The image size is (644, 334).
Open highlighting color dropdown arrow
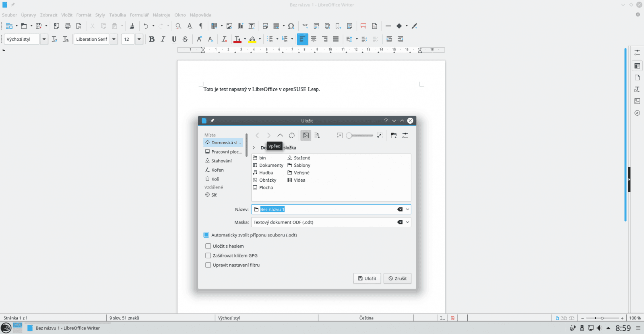260,39
